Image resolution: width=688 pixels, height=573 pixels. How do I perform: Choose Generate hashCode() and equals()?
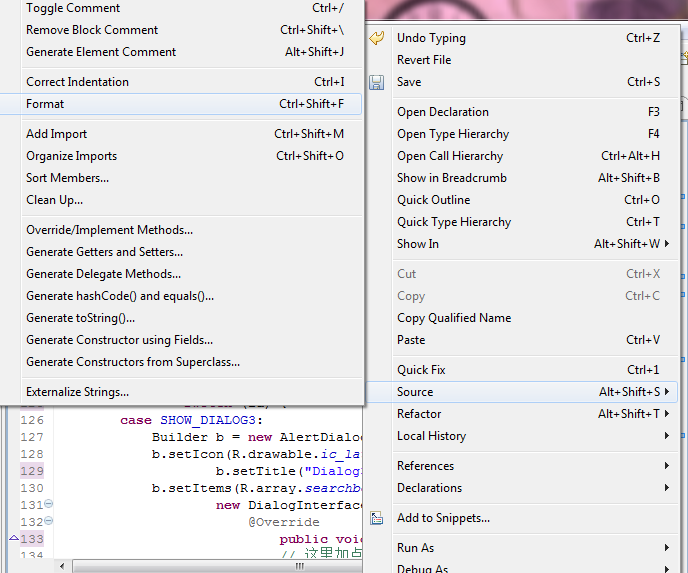[182, 296]
